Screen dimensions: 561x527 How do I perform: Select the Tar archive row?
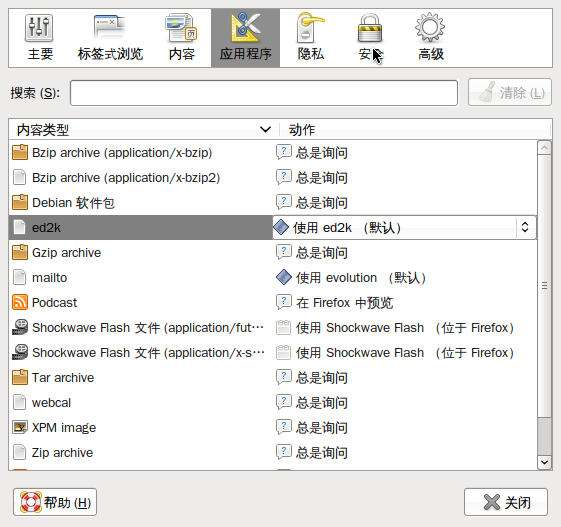tap(273, 378)
